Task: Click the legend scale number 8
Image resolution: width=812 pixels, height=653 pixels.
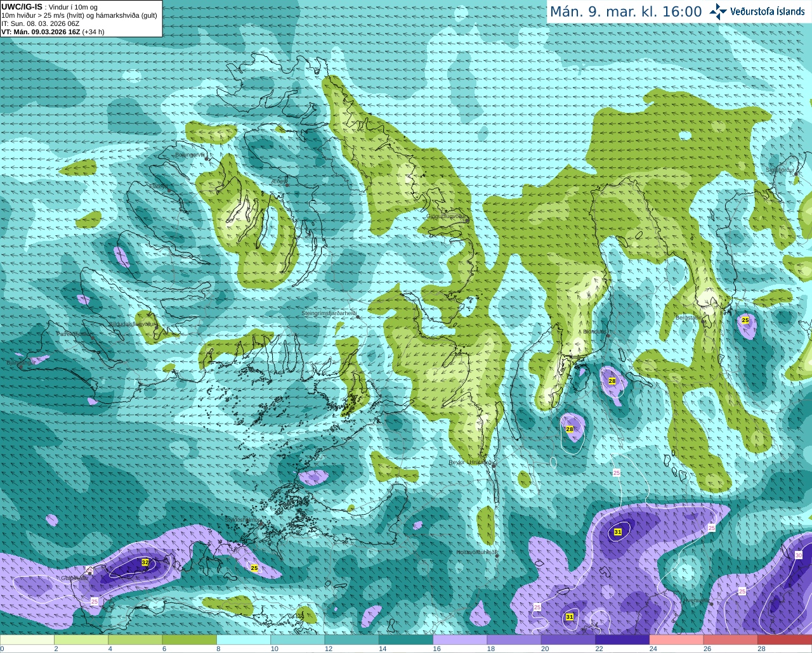Action: tap(218, 649)
